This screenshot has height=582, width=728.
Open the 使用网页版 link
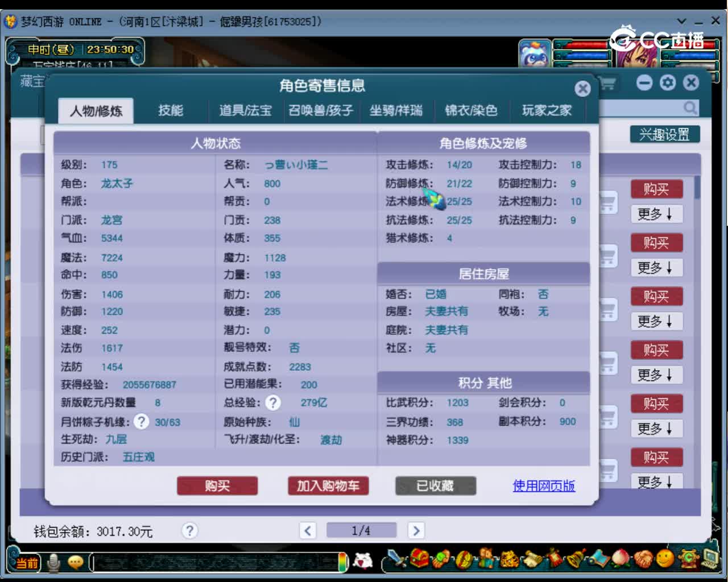click(x=544, y=486)
